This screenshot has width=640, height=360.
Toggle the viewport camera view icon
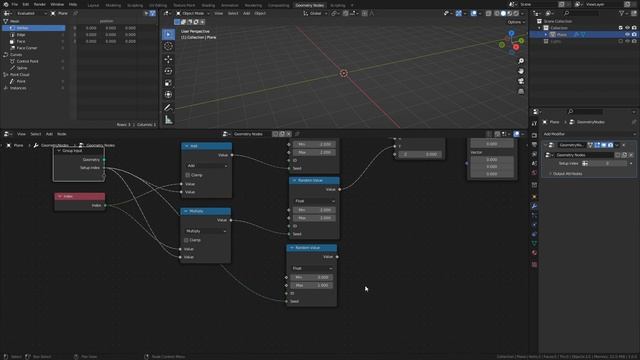[521, 81]
